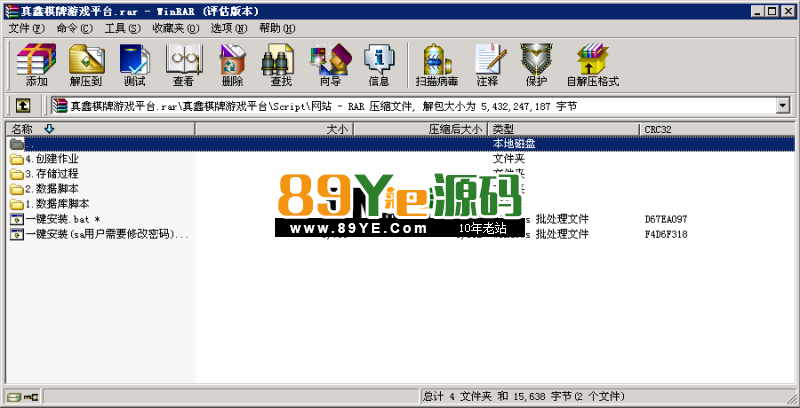Sort by 名称 column header
Image resolution: width=800 pixels, height=408 pixels.
coord(101,130)
